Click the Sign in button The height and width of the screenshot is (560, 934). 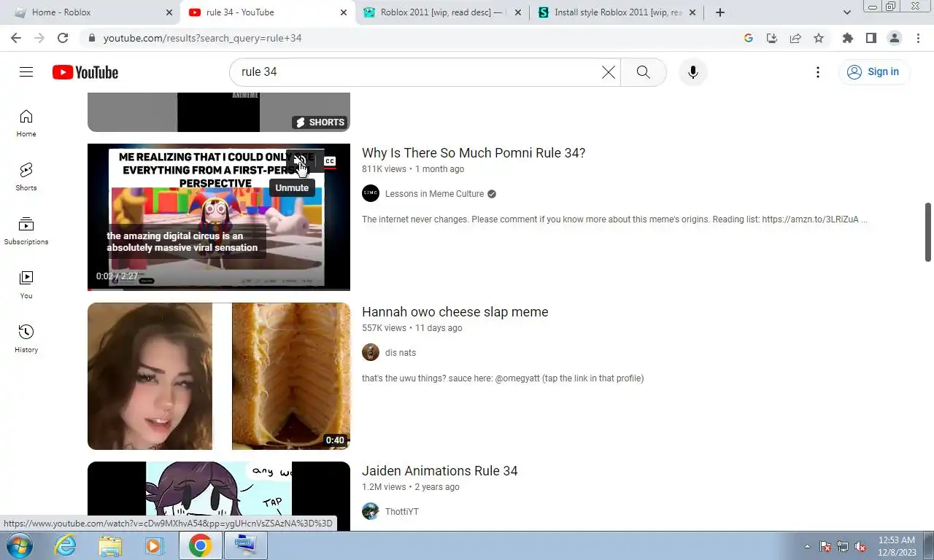tap(873, 71)
